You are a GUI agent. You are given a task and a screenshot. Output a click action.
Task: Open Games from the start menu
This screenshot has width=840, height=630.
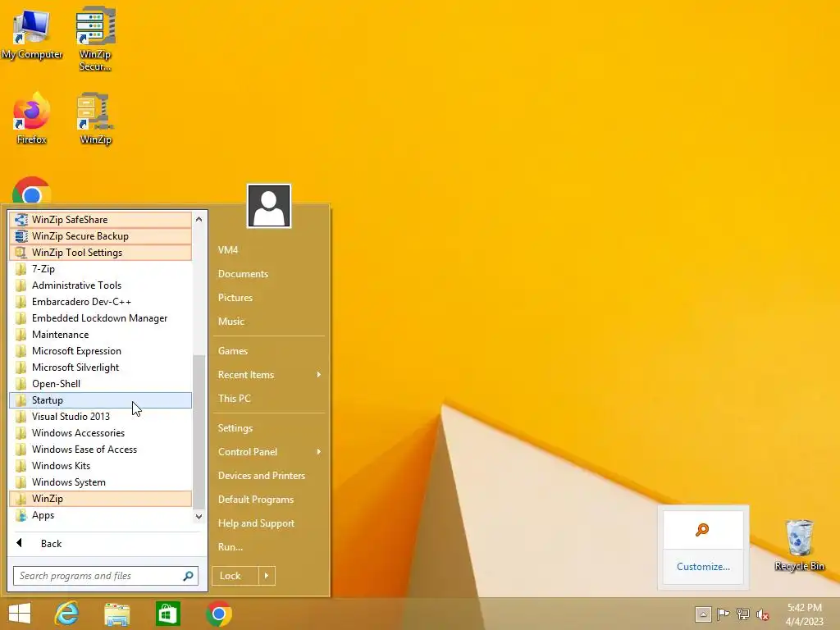click(268, 351)
